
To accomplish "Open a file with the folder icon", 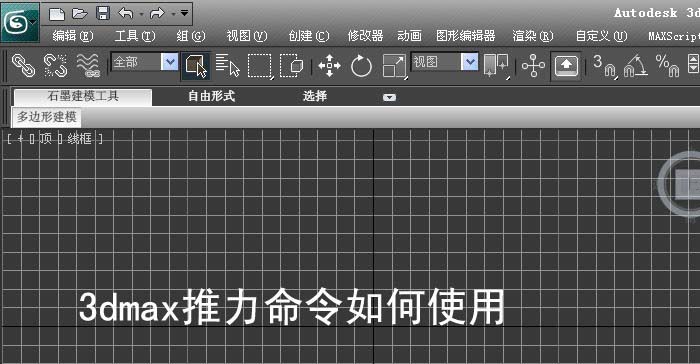I will coord(79,14).
